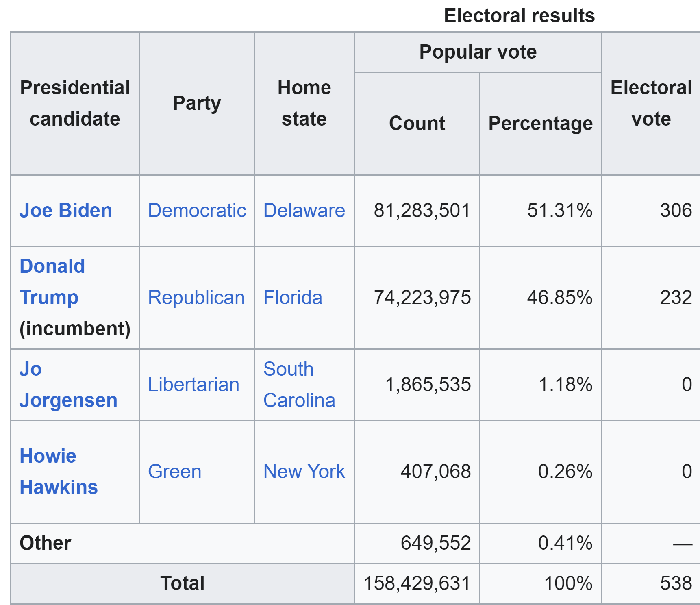700x605 pixels.
Task: Follow the New York link
Action: [x=304, y=472]
